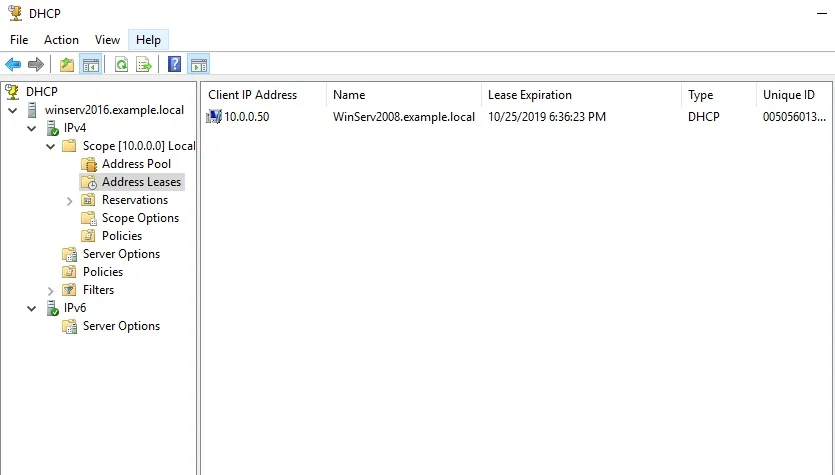
Task: Open the View menu
Action: pos(107,40)
